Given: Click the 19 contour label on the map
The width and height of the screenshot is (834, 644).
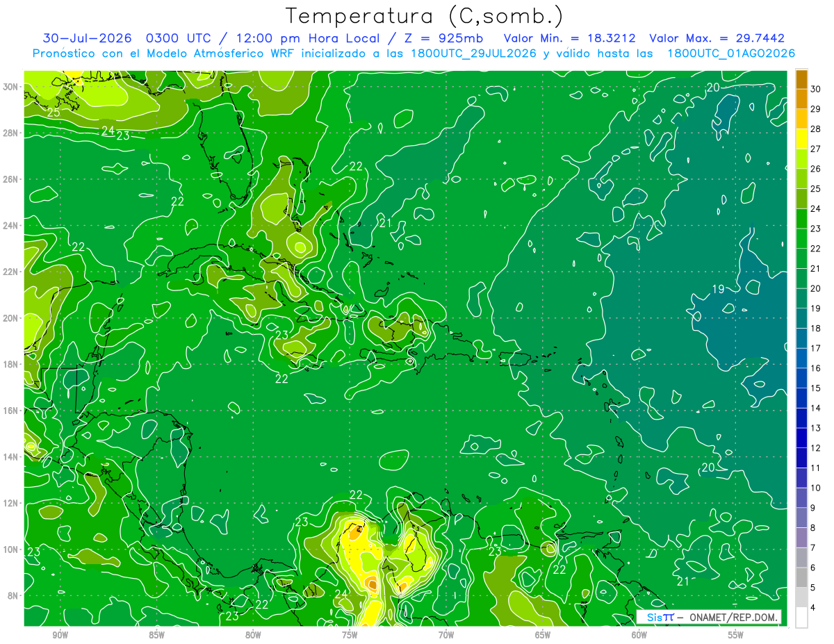Looking at the screenshot, I should click(719, 289).
